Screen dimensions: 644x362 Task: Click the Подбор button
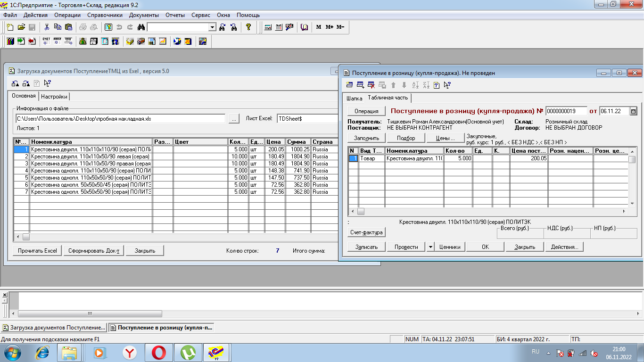click(x=406, y=138)
